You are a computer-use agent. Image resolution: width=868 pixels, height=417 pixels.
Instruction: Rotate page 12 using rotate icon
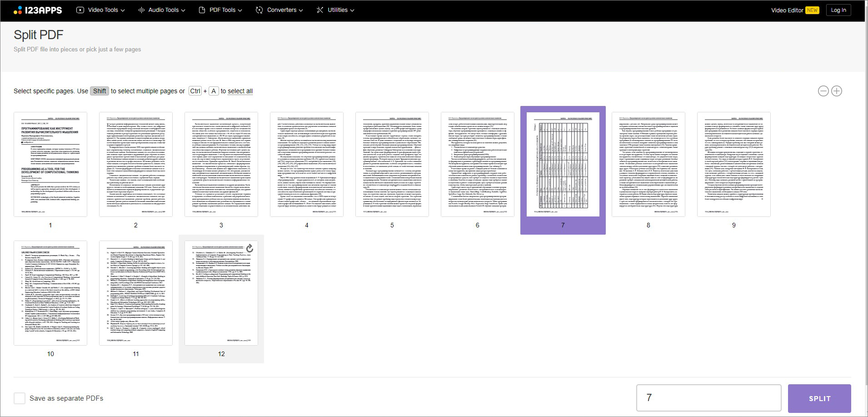[249, 248]
